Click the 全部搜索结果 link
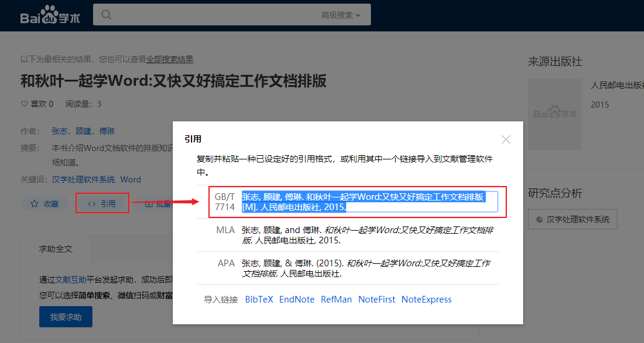The width and height of the screenshot is (644, 343). coord(170,59)
